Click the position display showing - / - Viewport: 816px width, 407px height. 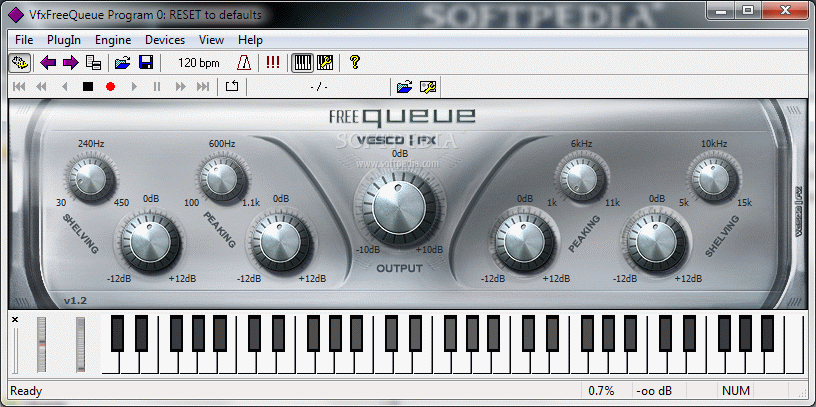318,87
